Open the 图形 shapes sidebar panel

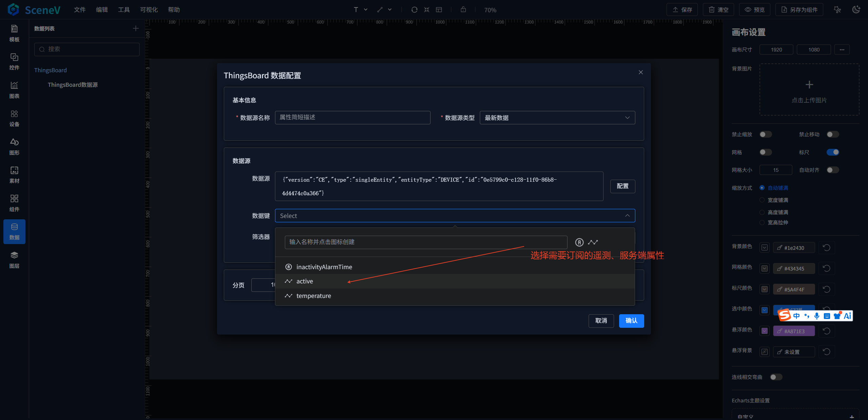click(x=14, y=147)
